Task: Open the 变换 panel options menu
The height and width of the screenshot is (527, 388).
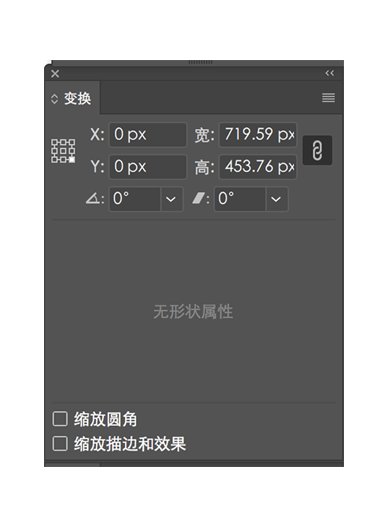Action: (328, 98)
